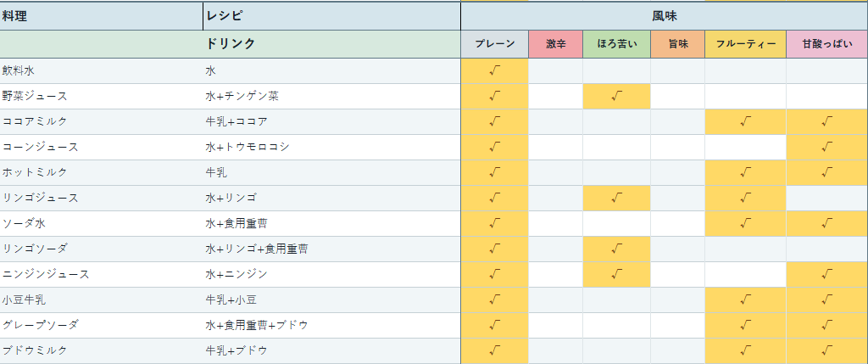This screenshot has height=364, width=868.
Task: Select グレープソーダ row's 甘酸っぱい check cell
Action: pyautogui.click(x=827, y=326)
